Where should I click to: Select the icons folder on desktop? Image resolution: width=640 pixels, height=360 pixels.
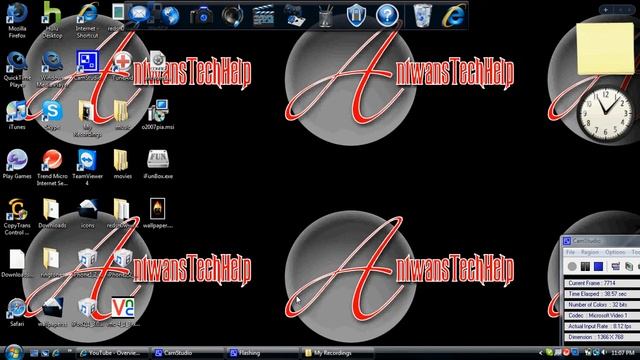pyautogui.click(x=87, y=213)
